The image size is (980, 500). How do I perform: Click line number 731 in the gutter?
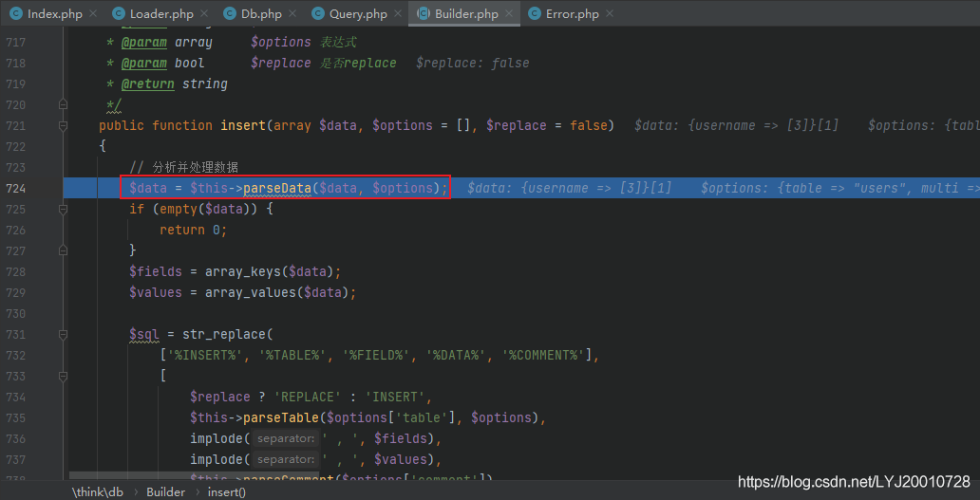coord(17,334)
